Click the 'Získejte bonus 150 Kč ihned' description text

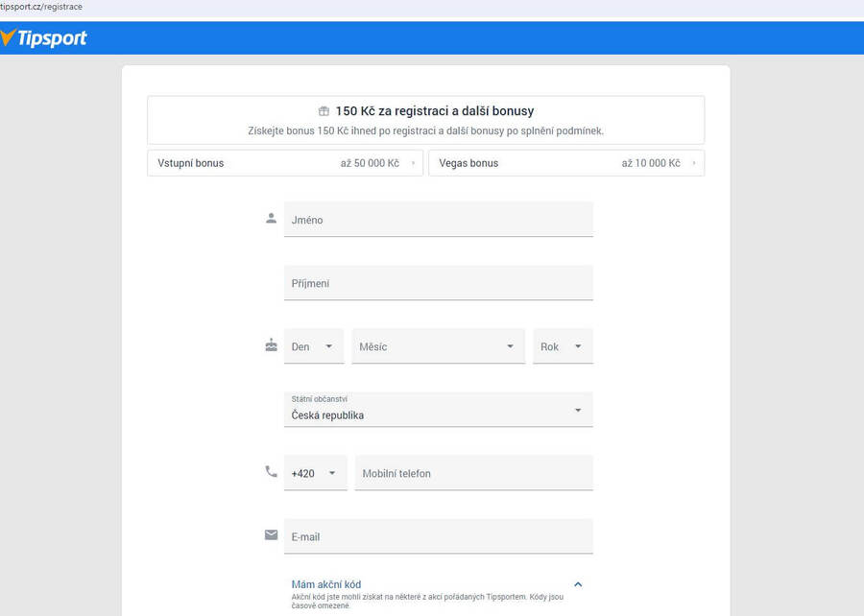pyautogui.click(x=426, y=131)
